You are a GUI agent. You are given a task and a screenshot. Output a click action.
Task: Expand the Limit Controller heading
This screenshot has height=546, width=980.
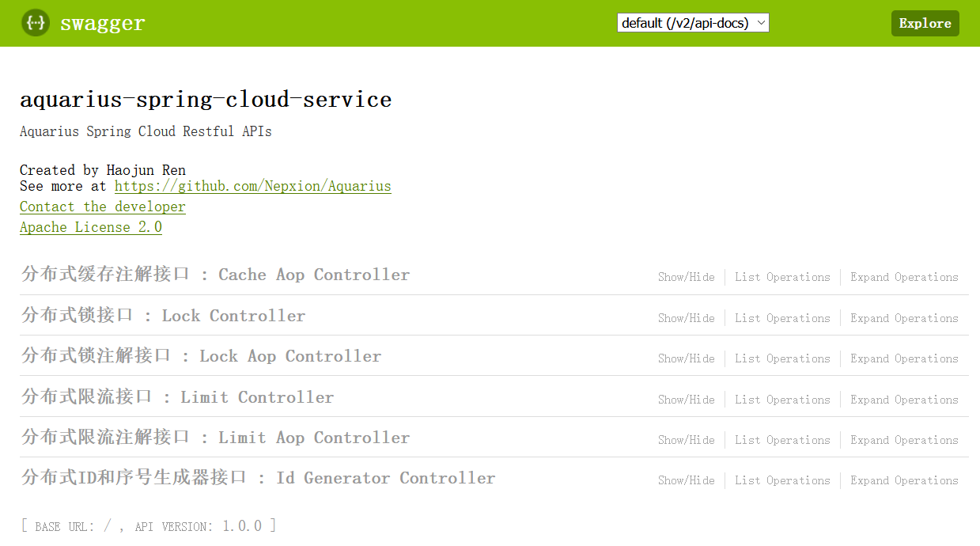[177, 397]
